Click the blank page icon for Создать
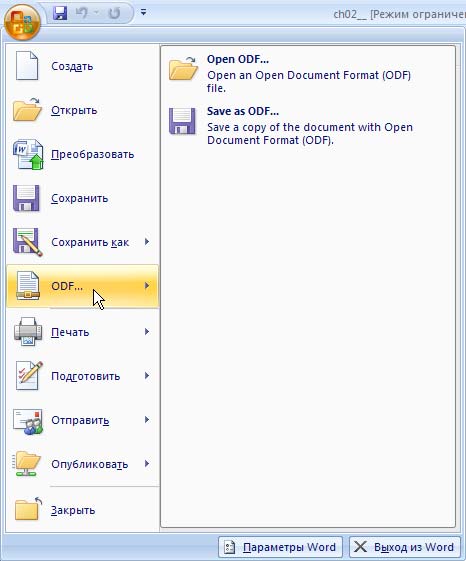 pyautogui.click(x=26, y=65)
